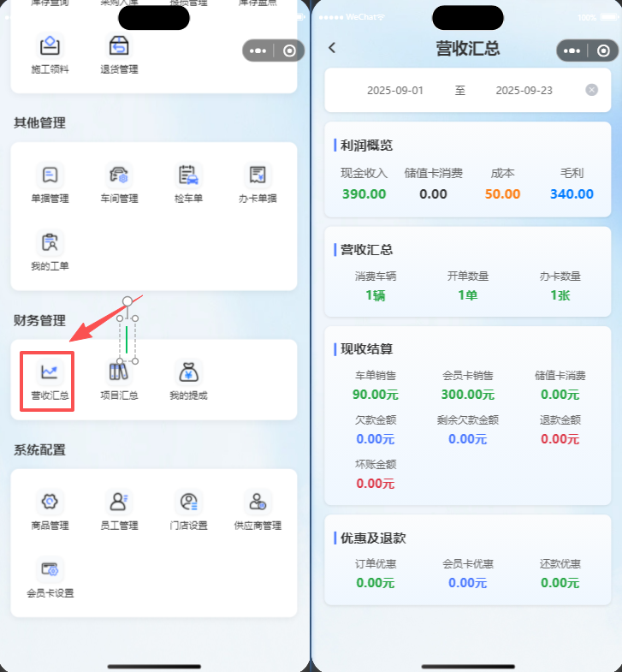Click WeChat signal status text
The height and width of the screenshot is (672, 622).
coord(361,17)
